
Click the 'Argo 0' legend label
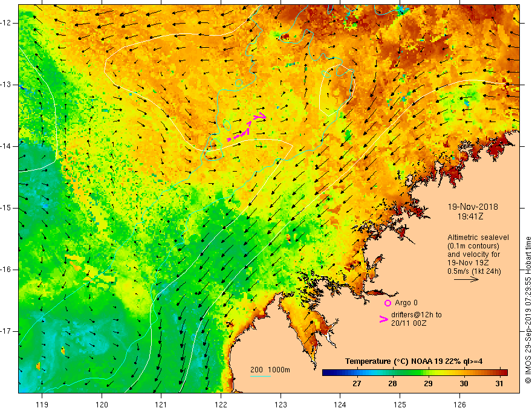tap(406, 303)
